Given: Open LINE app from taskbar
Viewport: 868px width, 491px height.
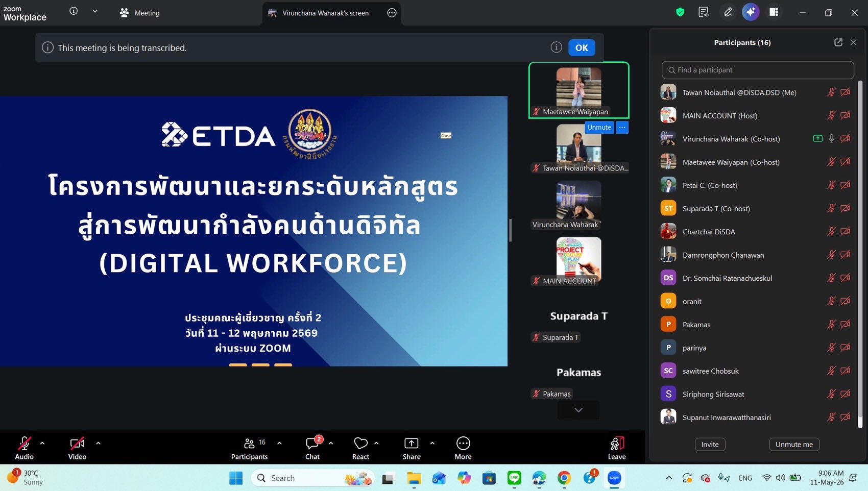Looking at the screenshot, I should point(514,478).
